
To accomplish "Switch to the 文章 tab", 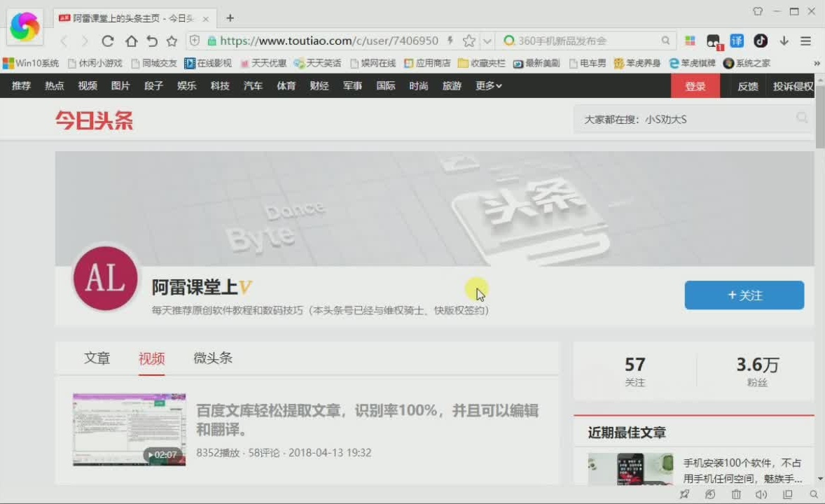I will point(97,358).
